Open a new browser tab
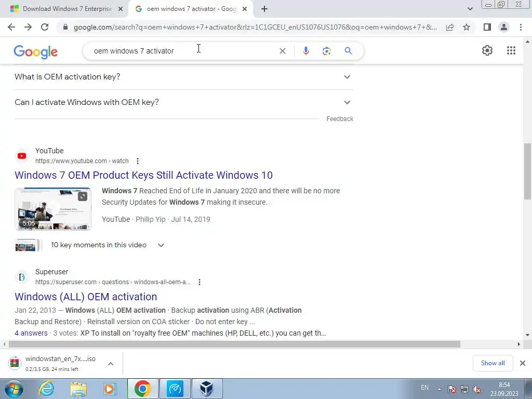 pyautogui.click(x=264, y=9)
